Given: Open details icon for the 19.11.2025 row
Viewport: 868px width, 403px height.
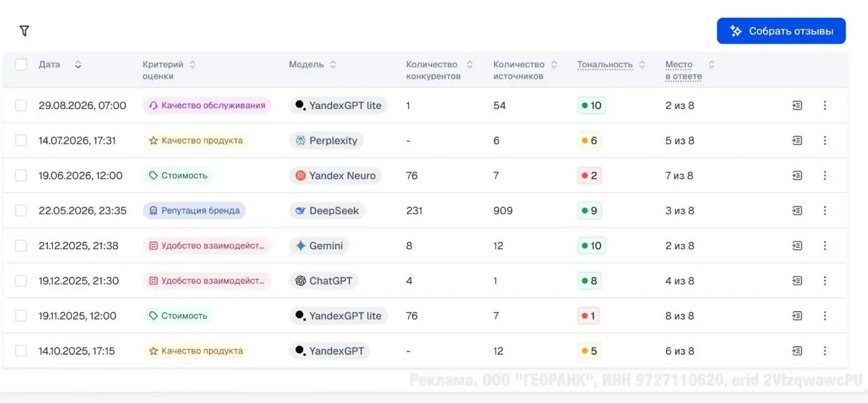Looking at the screenshot, I should pos(797,316).
